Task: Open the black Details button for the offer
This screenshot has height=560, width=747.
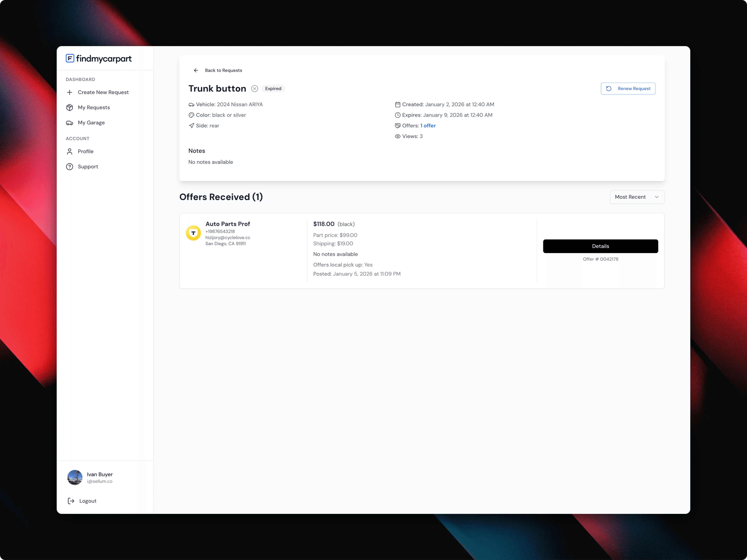Action: pyautogui.click(x=600, y=246)
